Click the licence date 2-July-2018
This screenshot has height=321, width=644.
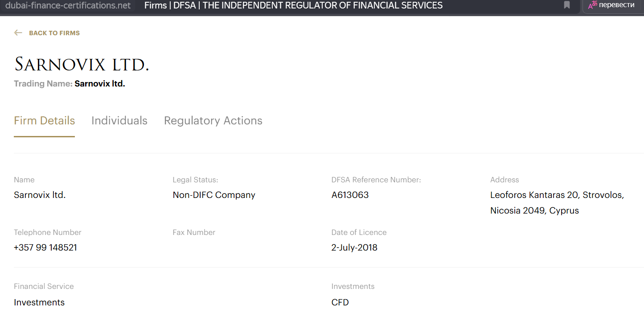point(354,247)
